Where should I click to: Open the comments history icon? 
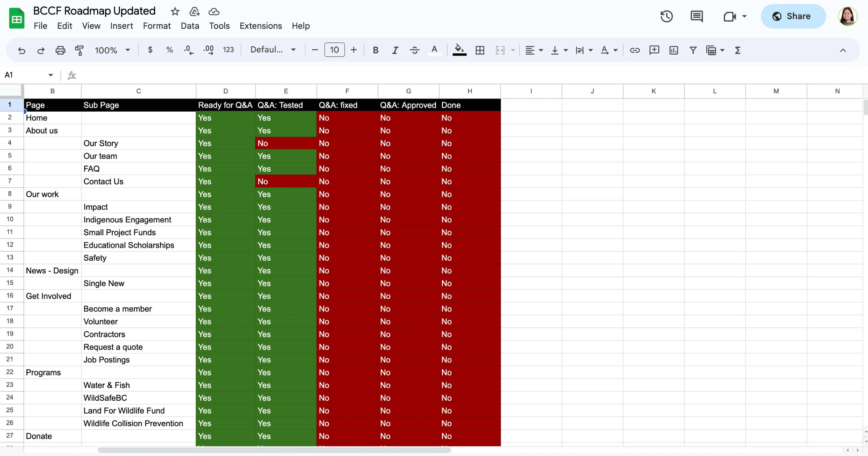click(x=697, y=16)
